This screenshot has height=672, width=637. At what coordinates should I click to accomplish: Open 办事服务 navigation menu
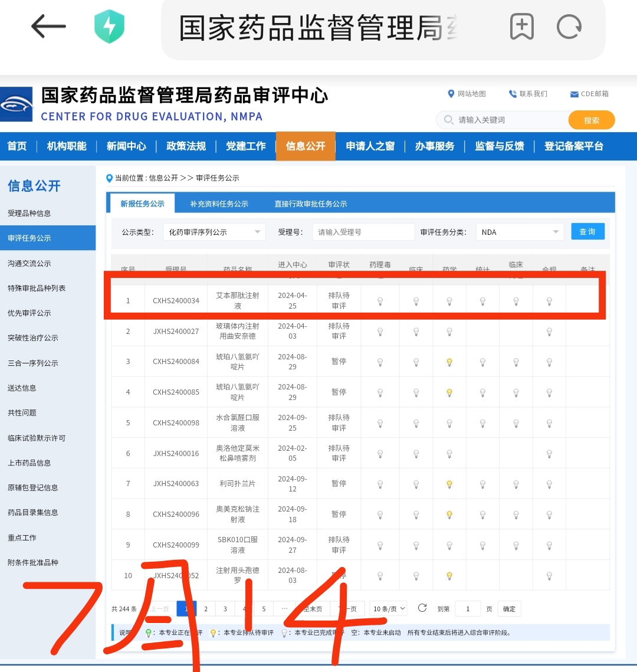435,146
